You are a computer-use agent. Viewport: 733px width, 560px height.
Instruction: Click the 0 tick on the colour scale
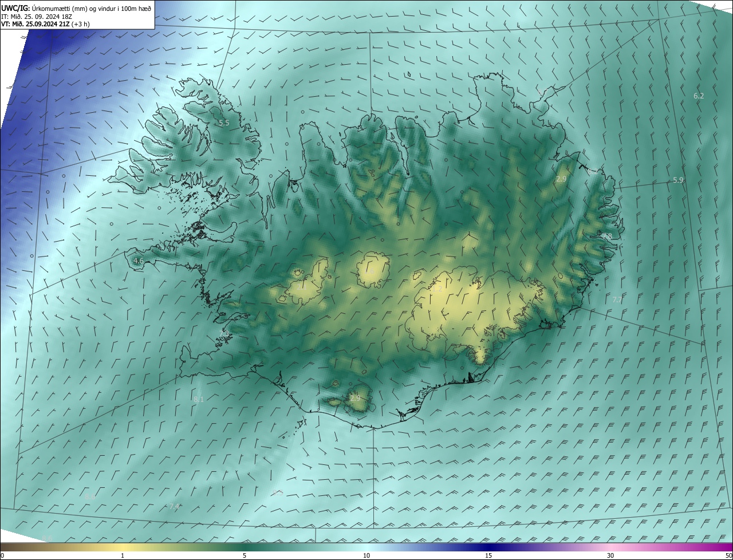tap(2, 555)
